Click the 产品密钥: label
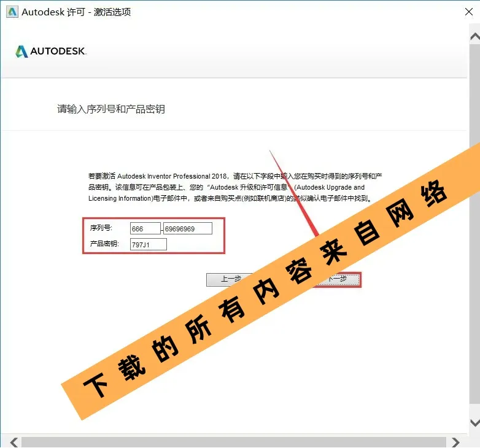The width and height of the screenshot is (480, 448). 104,244
